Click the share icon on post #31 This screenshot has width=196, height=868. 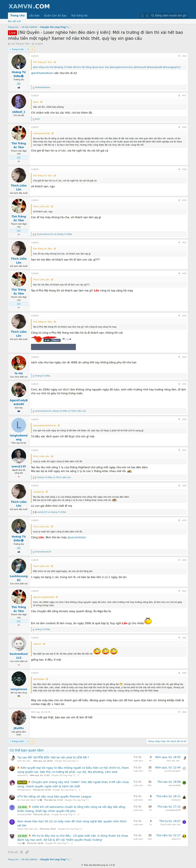click(179, 242)
